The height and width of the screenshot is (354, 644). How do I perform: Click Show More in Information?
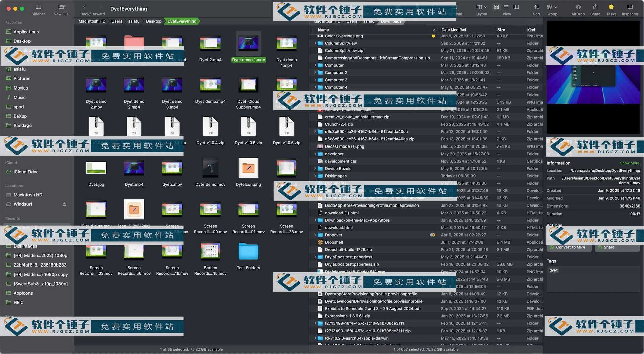(x=629, y=163)
